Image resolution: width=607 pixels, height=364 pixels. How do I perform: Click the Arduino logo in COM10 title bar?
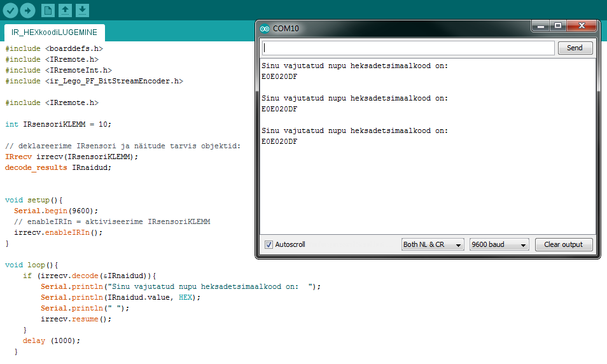coord(265,28)
